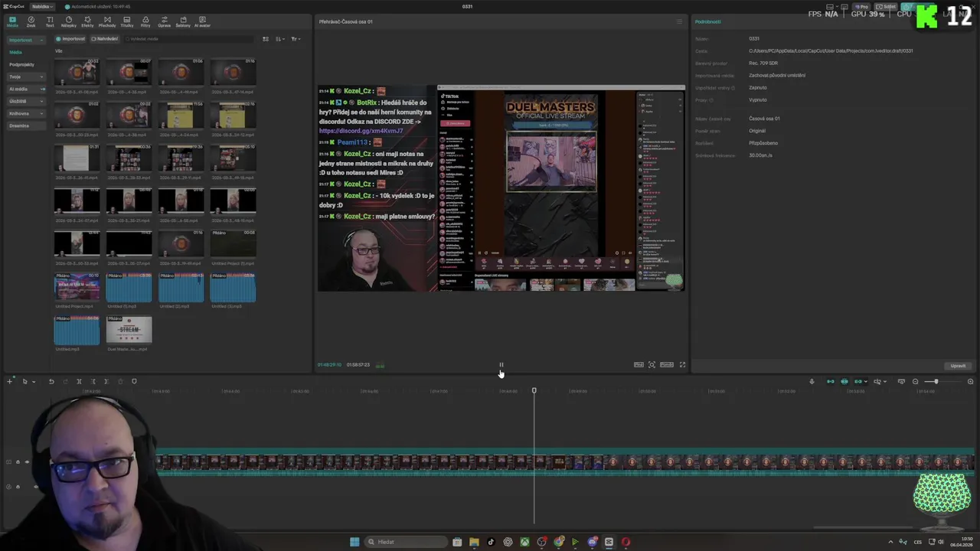The height and width of the screenshot is (551, 980).
Task: Open the preview quality options icon
Action: tap(639, 365)
